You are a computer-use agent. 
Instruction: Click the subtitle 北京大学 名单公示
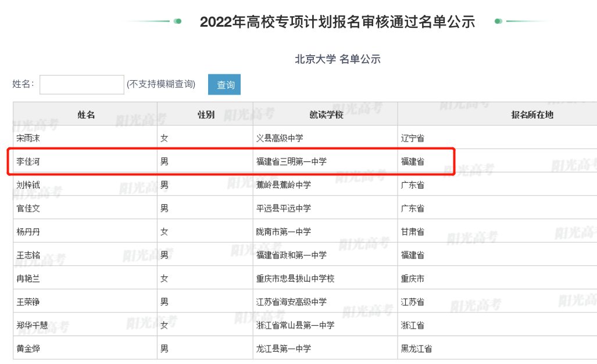[x=337, y=59]
